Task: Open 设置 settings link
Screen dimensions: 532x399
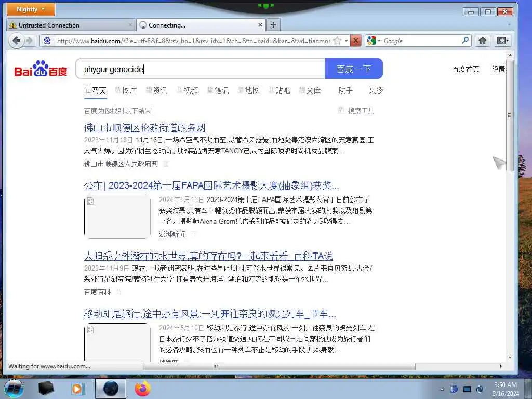Action: point(498,69)
